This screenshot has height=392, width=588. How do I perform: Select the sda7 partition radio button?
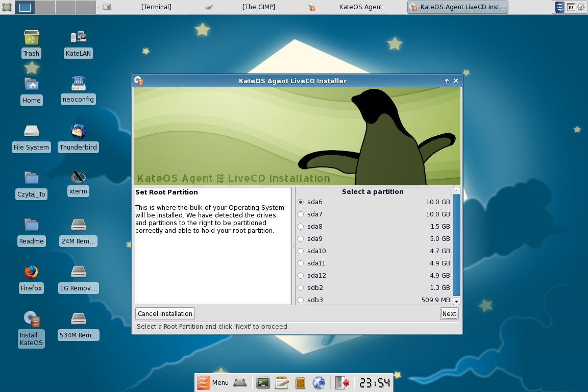300,214
